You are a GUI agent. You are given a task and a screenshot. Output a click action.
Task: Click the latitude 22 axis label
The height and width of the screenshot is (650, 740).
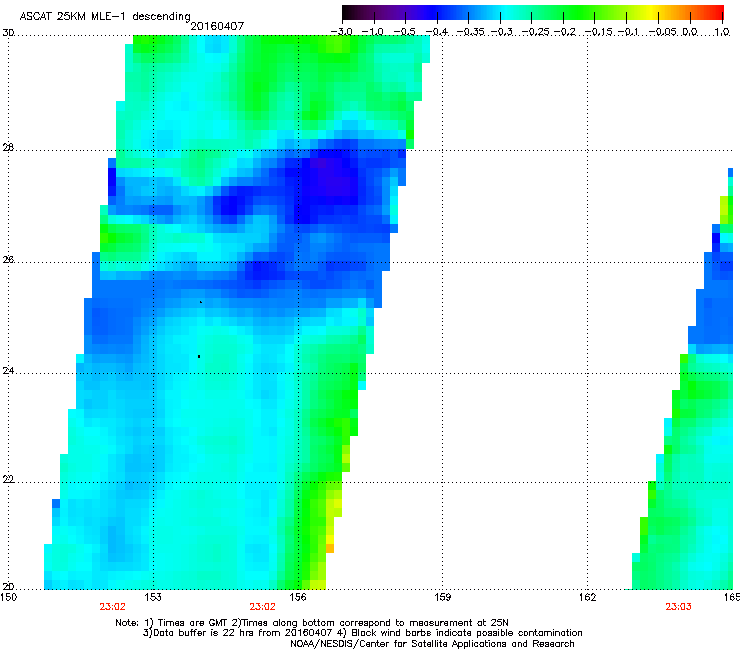(x=8, y=480)
